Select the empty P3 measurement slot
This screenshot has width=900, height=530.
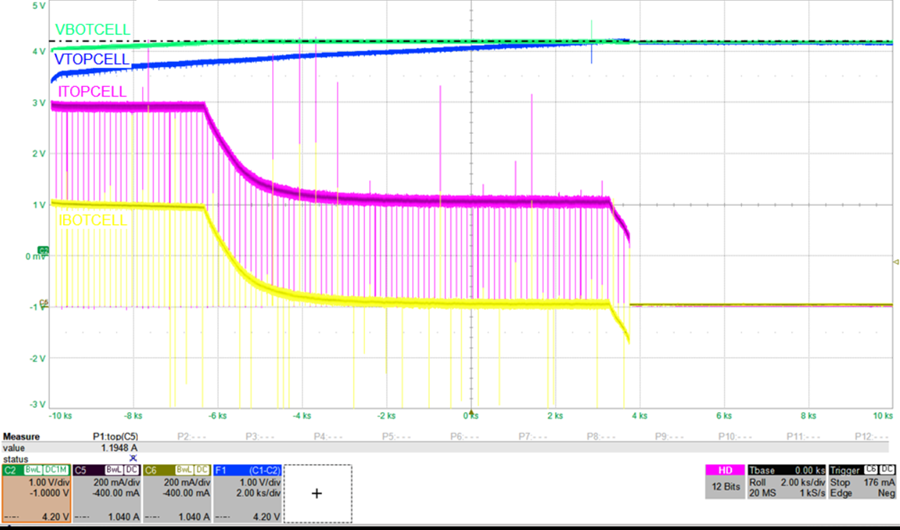259,437
